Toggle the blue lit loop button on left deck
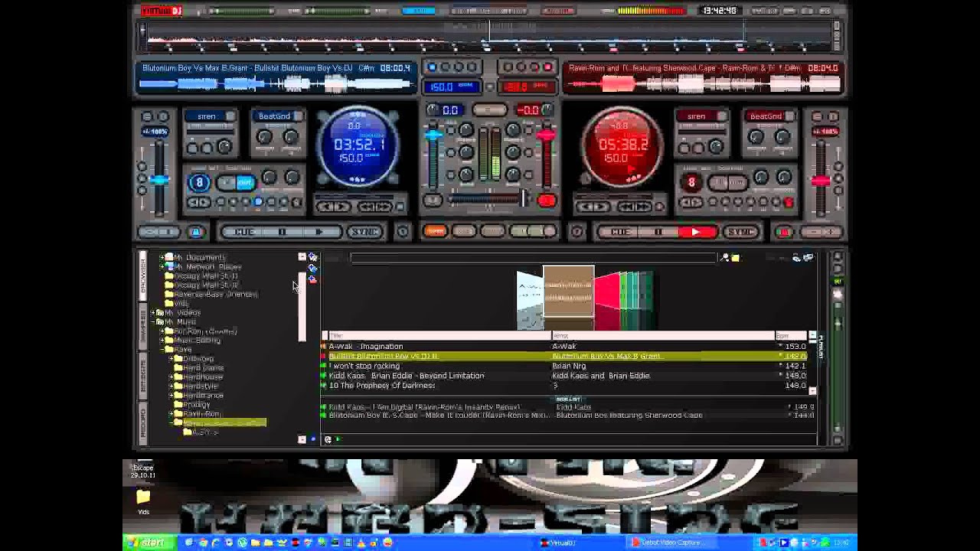 pos(245,182)
